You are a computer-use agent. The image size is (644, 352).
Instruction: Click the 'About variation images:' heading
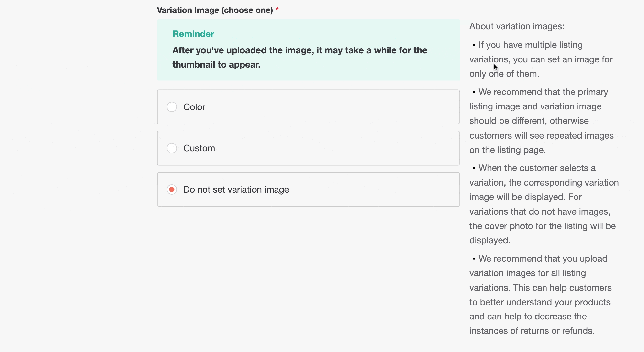pos(517,26)
